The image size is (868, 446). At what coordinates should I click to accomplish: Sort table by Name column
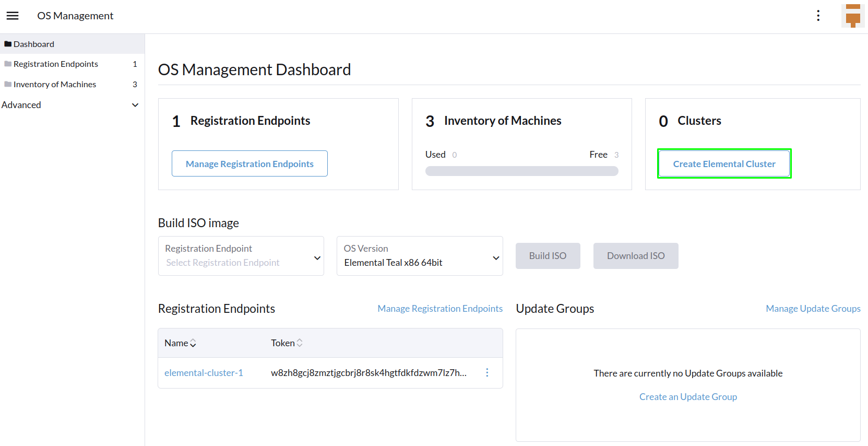coord(180,343)
